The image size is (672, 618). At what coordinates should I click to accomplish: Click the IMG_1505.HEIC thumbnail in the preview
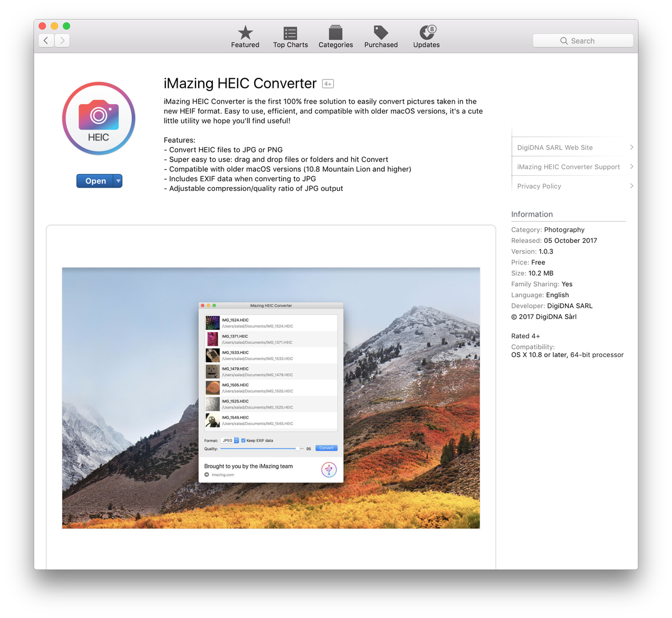point(212,388)
